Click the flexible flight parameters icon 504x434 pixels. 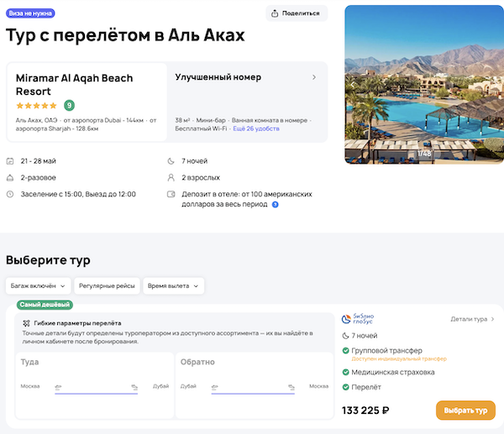point(27,323)
